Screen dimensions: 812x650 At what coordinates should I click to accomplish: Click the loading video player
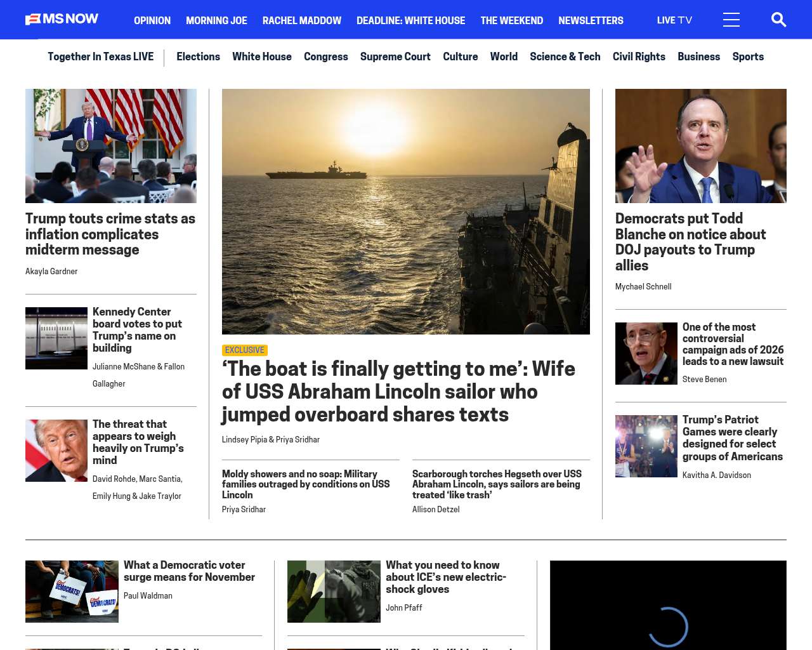point(668,605)
